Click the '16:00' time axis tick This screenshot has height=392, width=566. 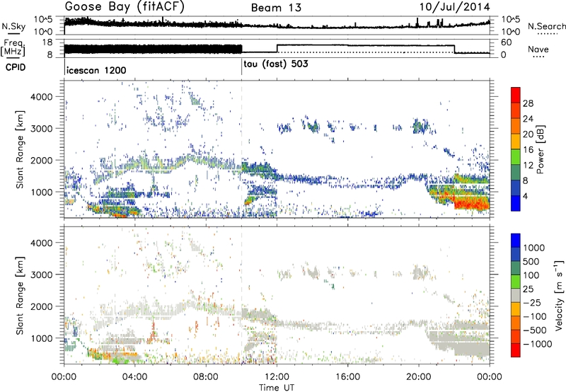(347, 377)
